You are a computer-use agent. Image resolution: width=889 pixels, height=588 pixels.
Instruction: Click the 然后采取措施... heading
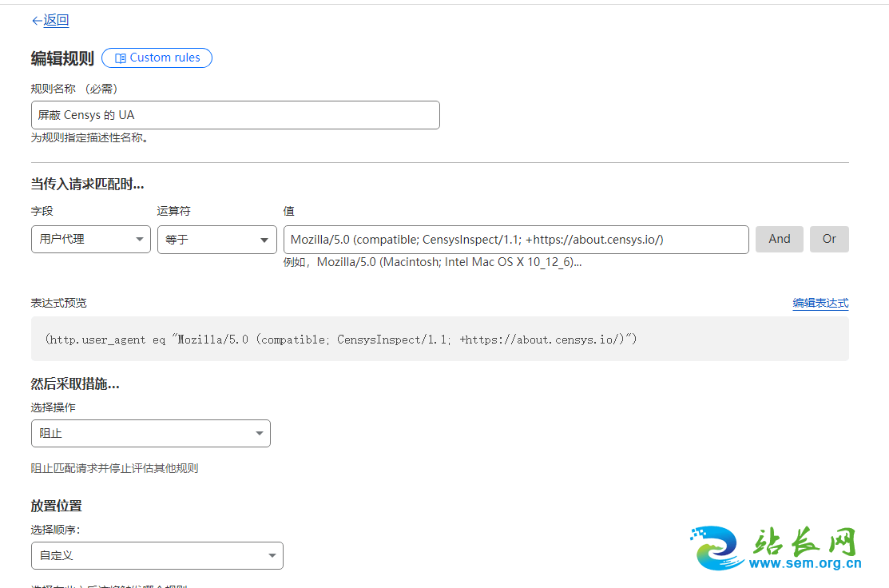[75, 383]
